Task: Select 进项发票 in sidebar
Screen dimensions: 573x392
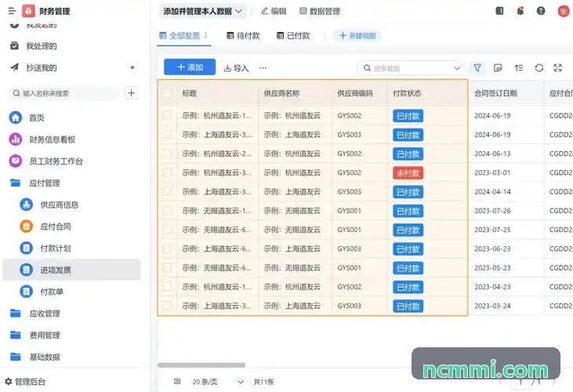Action: click(x=71, y=270)
